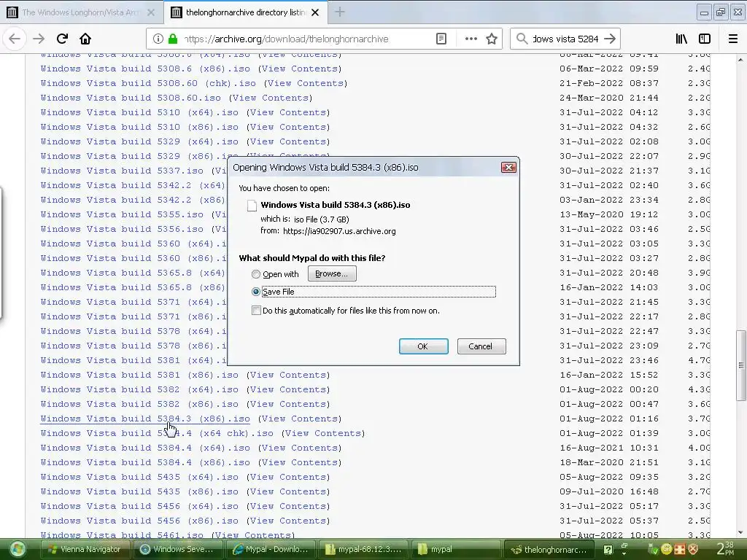747x560 pixels.
Task: Open Windows Vista build 5384.3 (x86).iso link
Action: 145,419
